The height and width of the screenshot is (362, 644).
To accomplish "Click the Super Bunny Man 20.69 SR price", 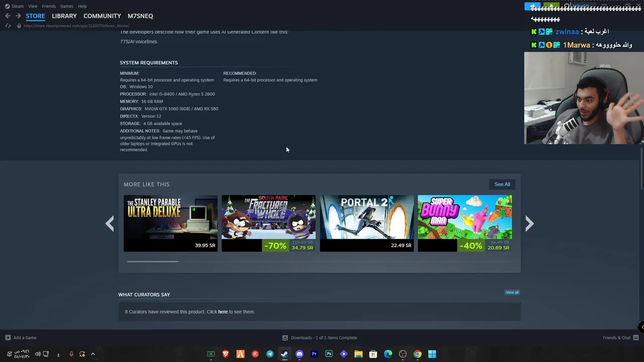I will (x=498, y=248).
